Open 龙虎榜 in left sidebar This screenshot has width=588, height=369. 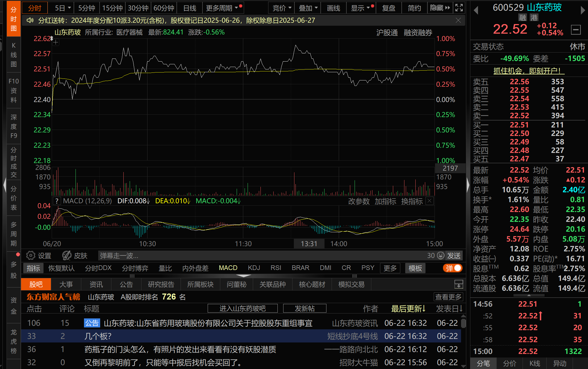click(x=14, y=342)
